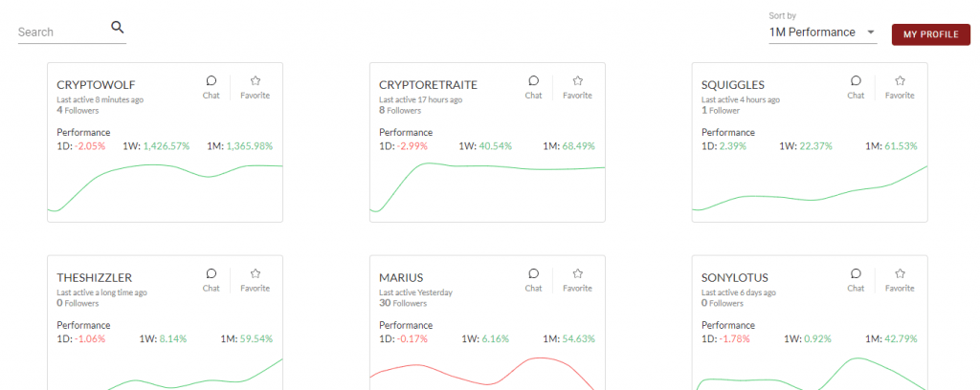The width and height of the screenshot is (980, 390).
Task: Add THESHIZZLER to favorites
Action: coord(255,279)
